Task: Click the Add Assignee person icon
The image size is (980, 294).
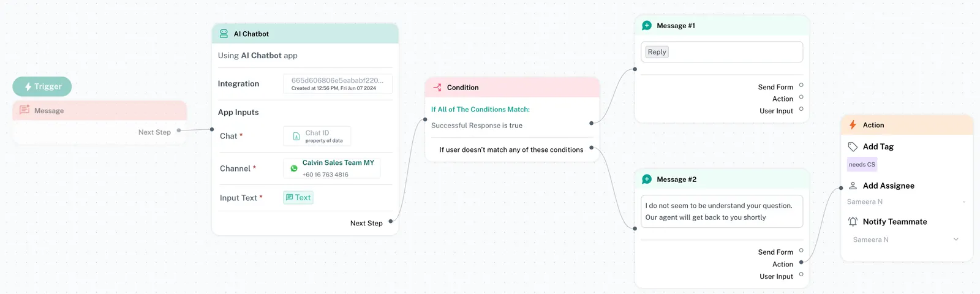Action: pos(853,186)
